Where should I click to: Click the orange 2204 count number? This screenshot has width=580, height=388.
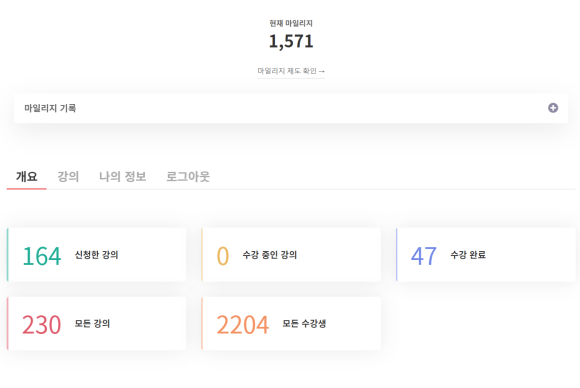(x=243, y=325)
